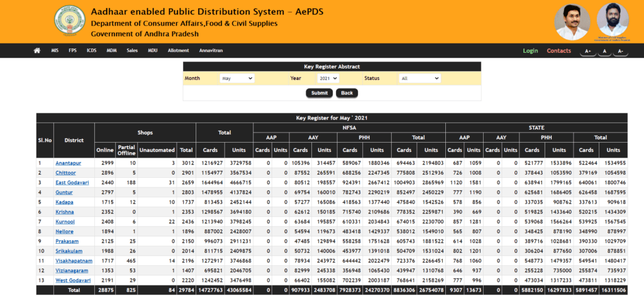Viewport: 644px width, 308px height.
Task: Open the Anantapur district link
Action: pyautogui.click(x=68, y=163)
